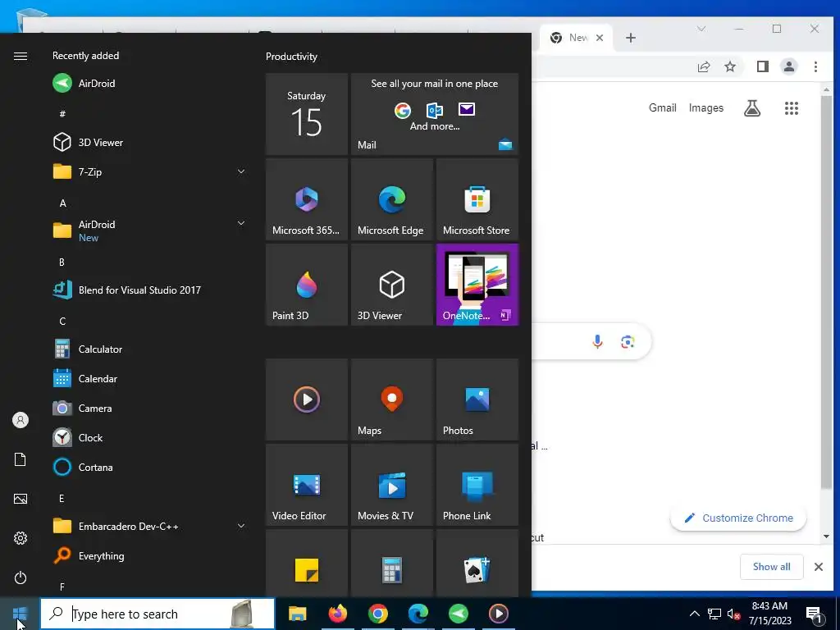Click the muted volume tray icon
Viewport: 840px width, 630px height.
point(733,614)
